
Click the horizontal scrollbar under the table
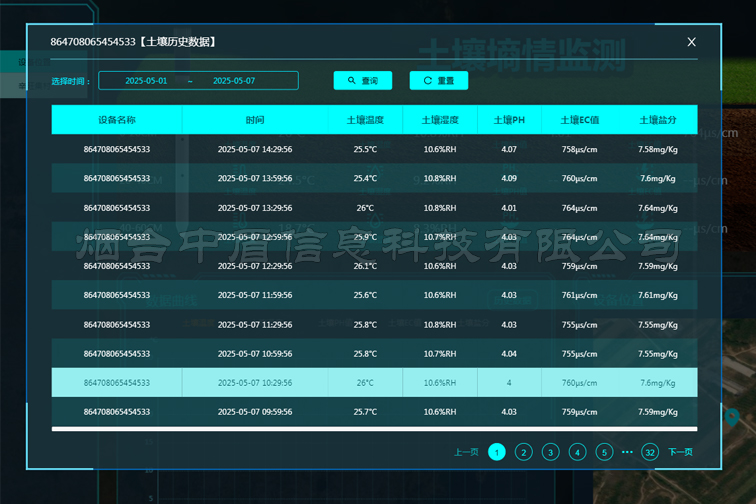[x=374, y=429]
